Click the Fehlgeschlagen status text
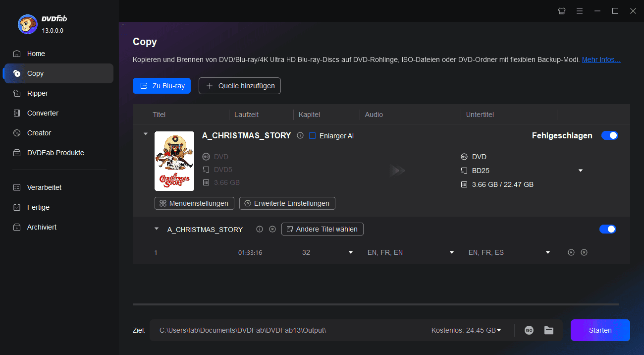 tap(562, 135)
